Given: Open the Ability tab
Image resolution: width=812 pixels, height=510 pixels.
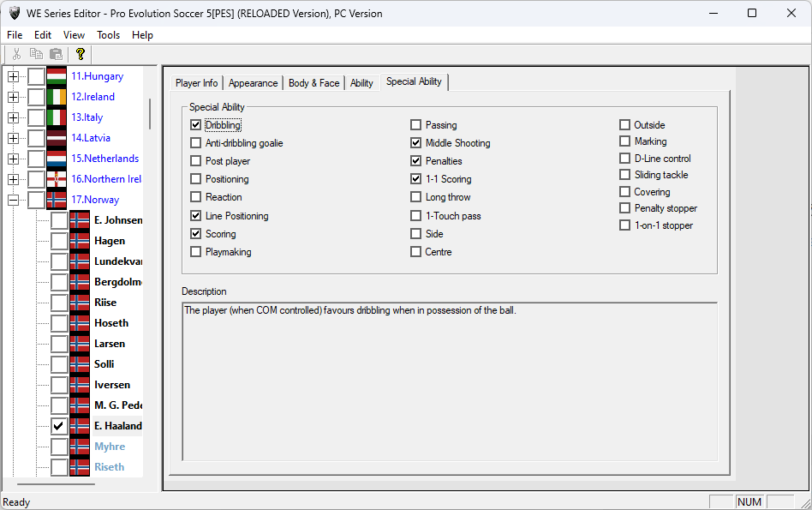Looking at the screenshot, I should 361,83.
